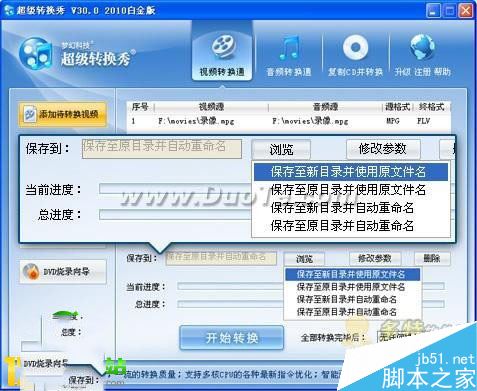The image size is (477, 391).
Task: Click the CD disc icon
Action: pyautogui.click(x=355, y=47)
